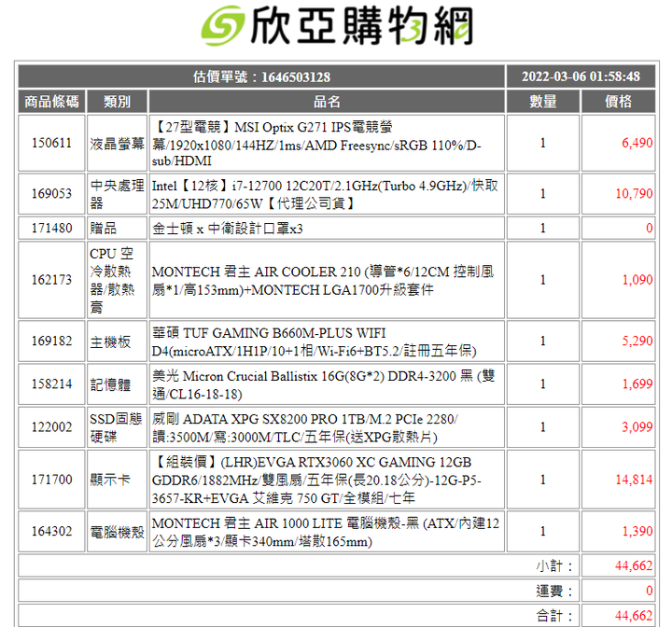Click the 主機板 category cell
The image size is (672, 627).
117,341
